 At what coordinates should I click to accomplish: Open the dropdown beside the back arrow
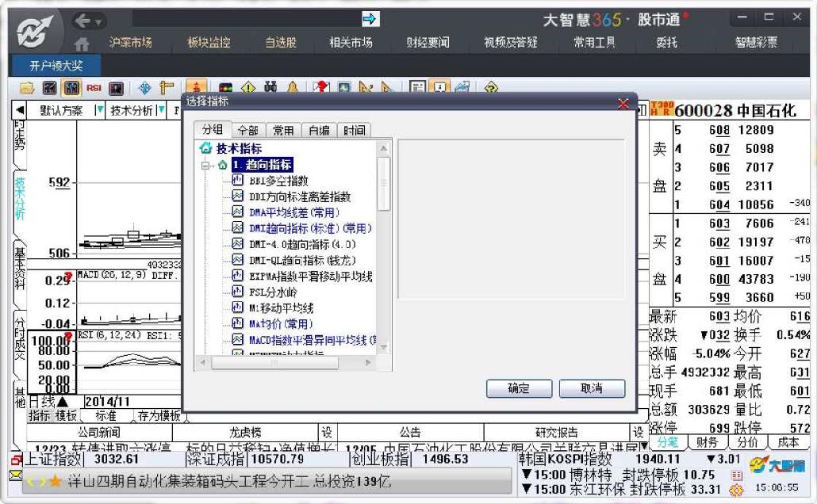click(x=98, y=22)
